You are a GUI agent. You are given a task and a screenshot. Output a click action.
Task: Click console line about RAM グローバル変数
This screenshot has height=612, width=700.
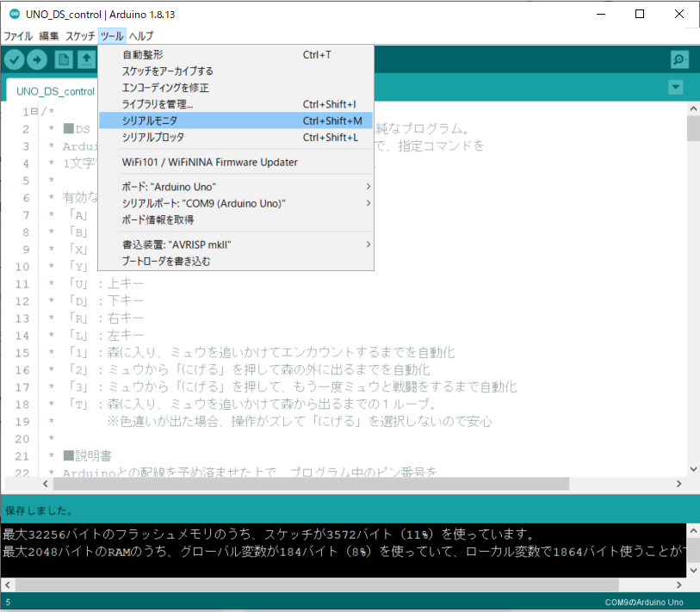click(x=344, y=552)
